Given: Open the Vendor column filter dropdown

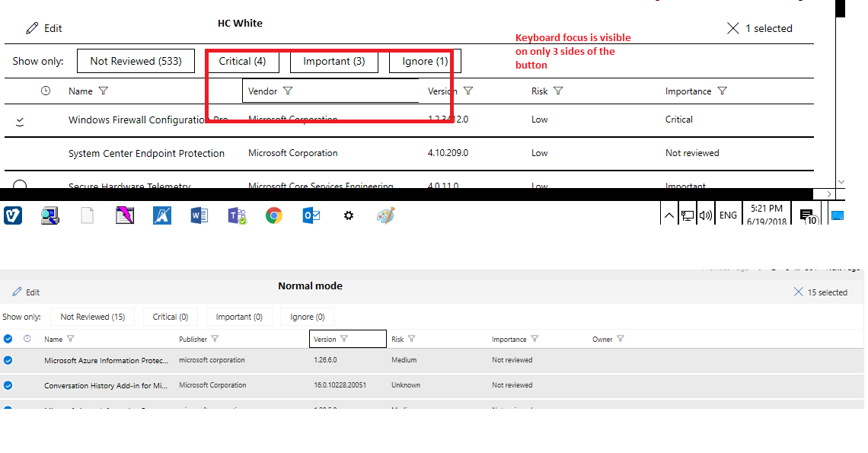Looking at the screenshot, I should tap(288, 91).
